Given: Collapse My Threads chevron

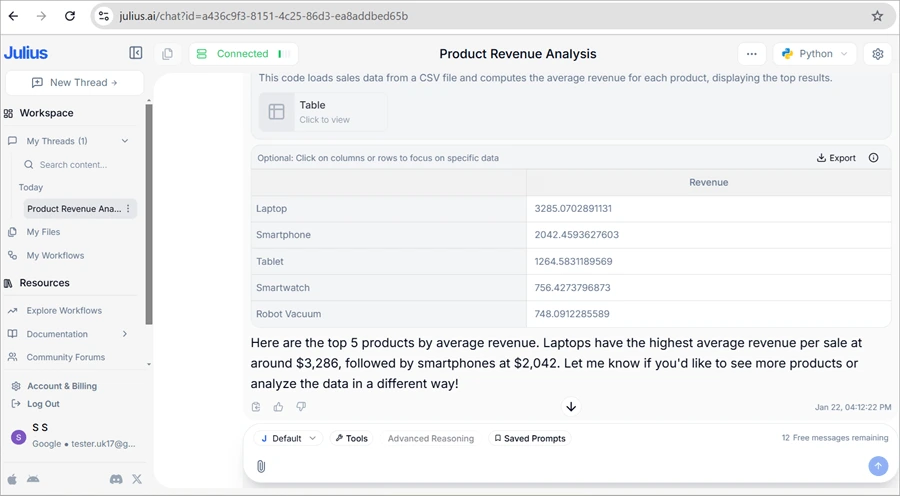Looking at the screenshot, I should 125,141.
